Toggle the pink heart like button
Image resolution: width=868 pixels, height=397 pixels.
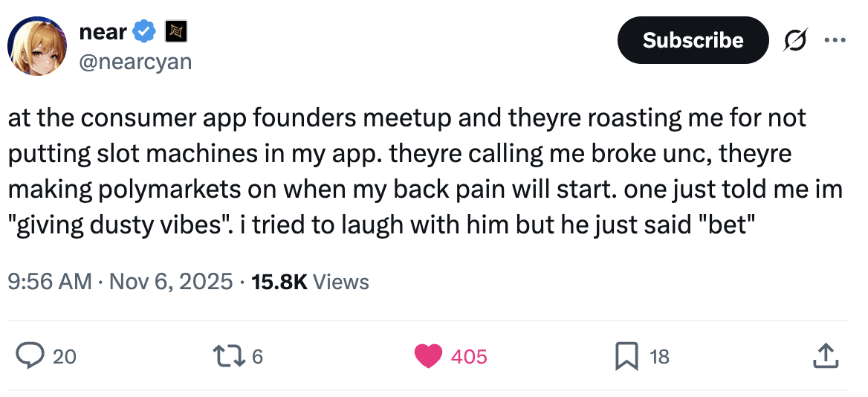tap(428, 357)
